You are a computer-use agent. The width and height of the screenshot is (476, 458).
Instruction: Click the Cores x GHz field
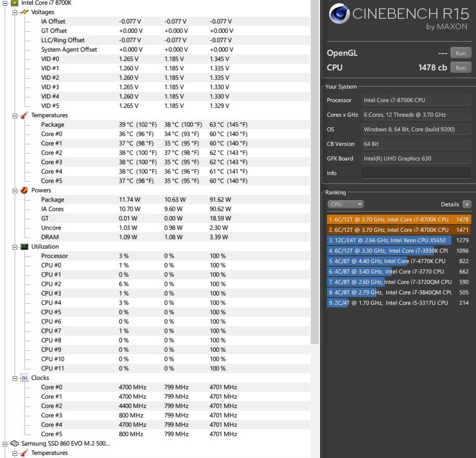coord(416,115)
